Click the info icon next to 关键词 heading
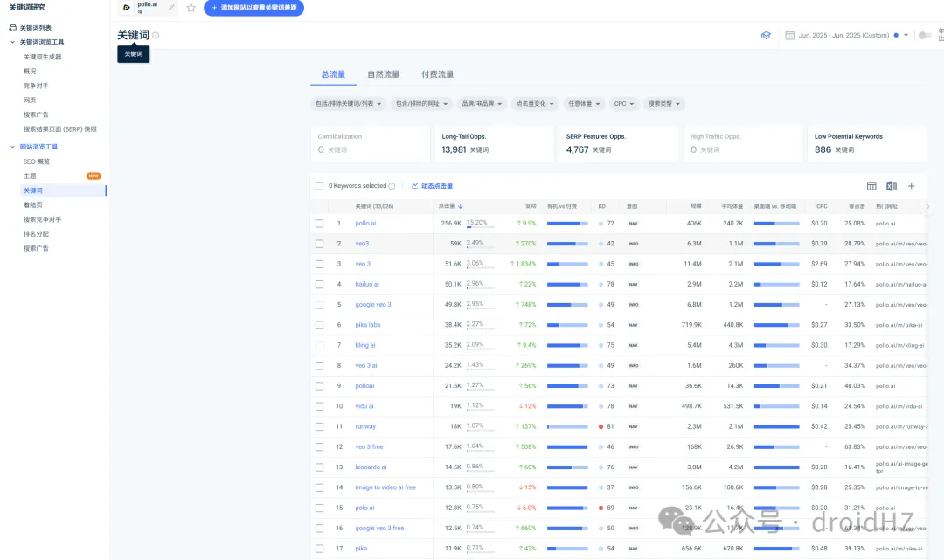Viewport: 944px width, 560px height. click(156, 36)
